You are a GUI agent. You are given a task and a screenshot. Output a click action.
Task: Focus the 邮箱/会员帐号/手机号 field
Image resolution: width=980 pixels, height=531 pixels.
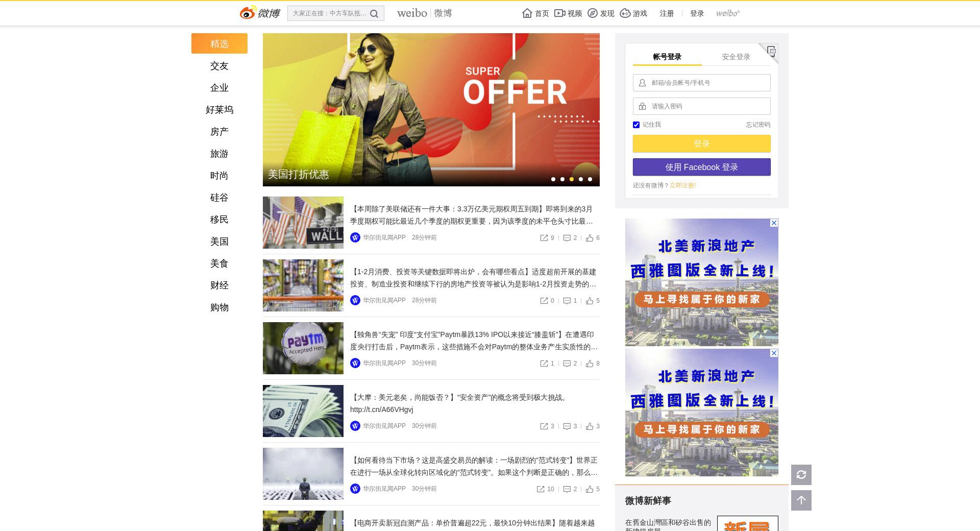tap(702, 83)
